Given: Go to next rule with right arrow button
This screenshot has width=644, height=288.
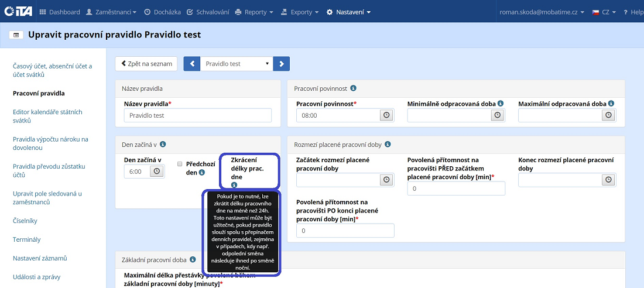Looking at the screenshot, I should (282, 64).
